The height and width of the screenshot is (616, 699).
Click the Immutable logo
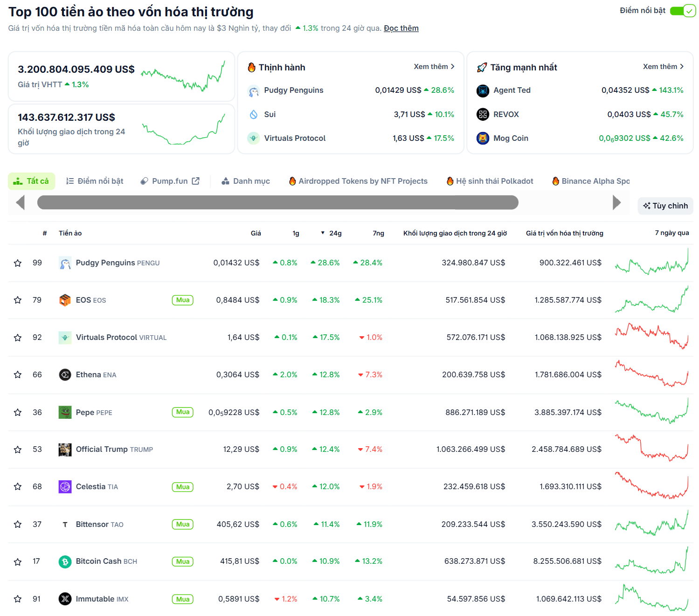[65, 599]
